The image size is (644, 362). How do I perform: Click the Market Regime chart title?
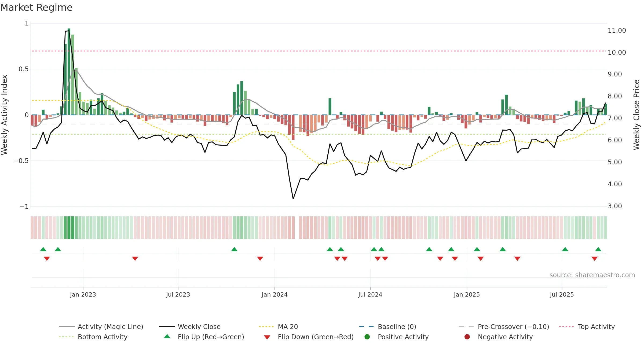click(x=36, y=8)
